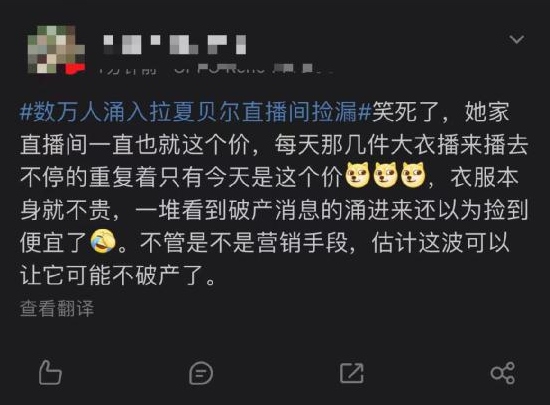Repost using the square arrow icon

(x=351, y=373)
